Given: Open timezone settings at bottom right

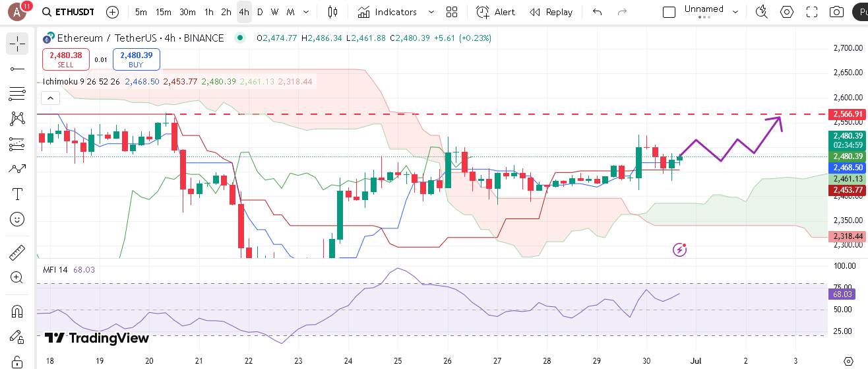Looking at the screenshot, I should tap(848, 361).
